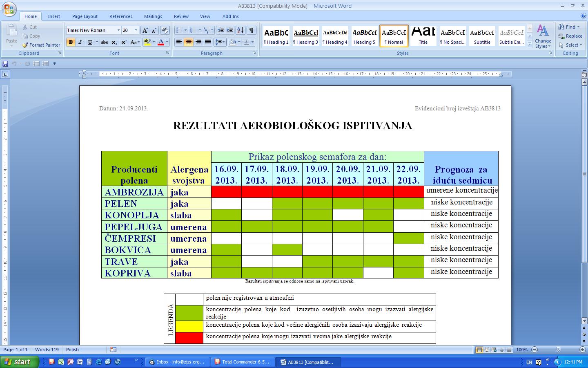Open the Page Layout tab
588x368 pixels.
coord(85,16)
